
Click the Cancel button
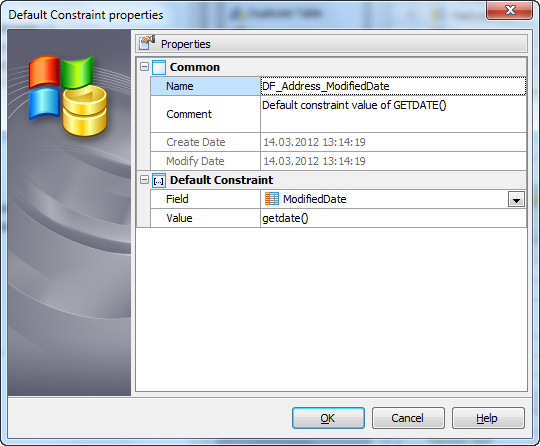tap(408, 418)
